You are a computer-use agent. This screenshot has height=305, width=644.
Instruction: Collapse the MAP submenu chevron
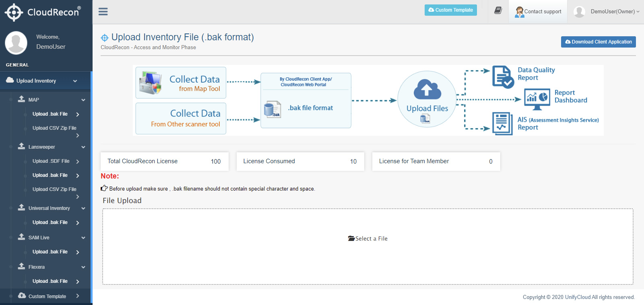83,100
